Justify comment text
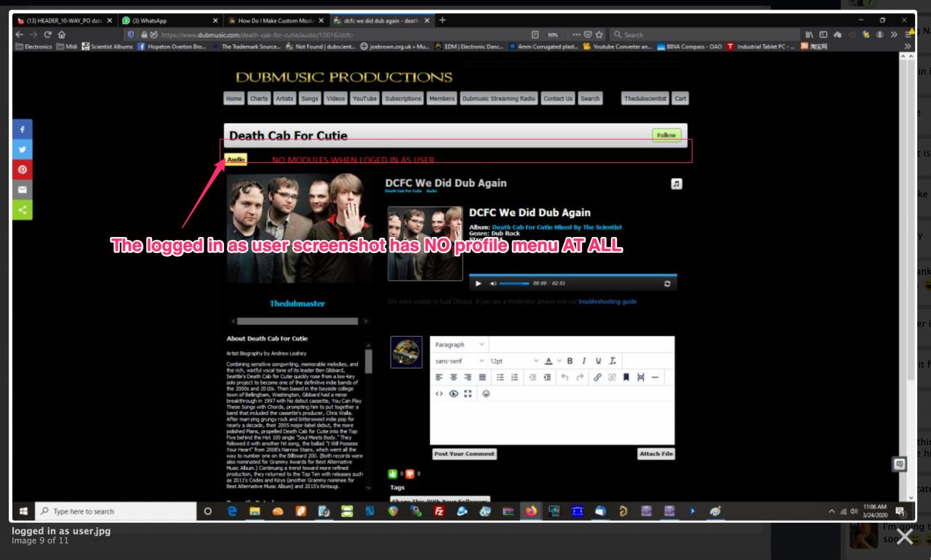Image resolution: width=931 pixels, height=560 pixels. [481, 377]
